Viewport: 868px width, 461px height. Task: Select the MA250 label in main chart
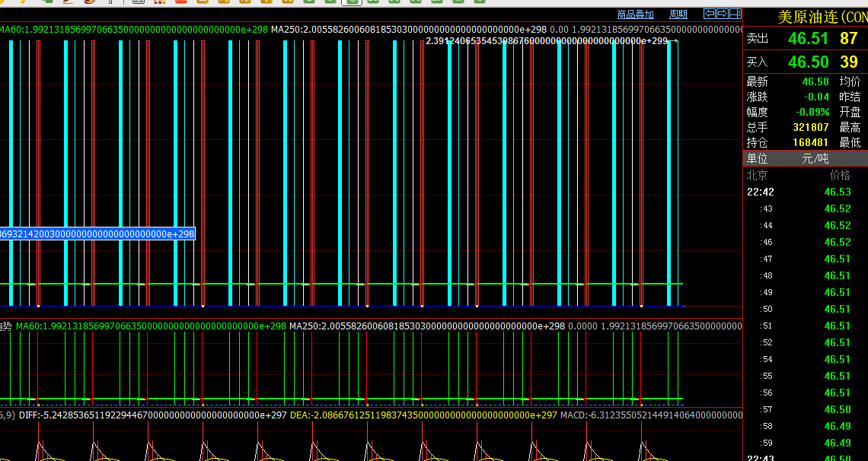409,30
